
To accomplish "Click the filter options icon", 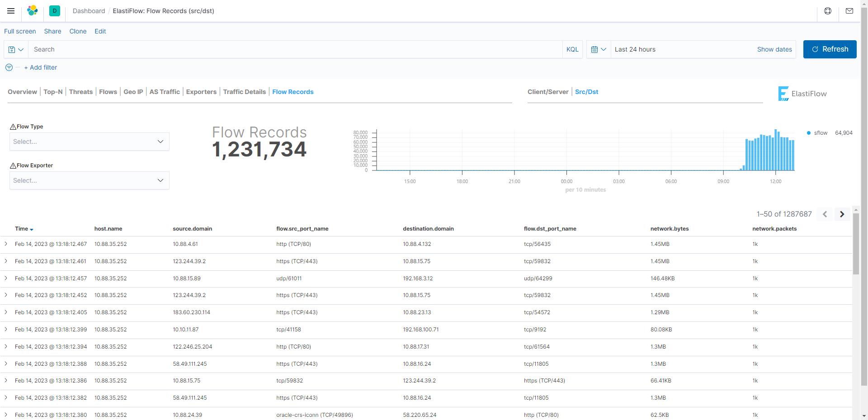I will click(x=9, y=67).
